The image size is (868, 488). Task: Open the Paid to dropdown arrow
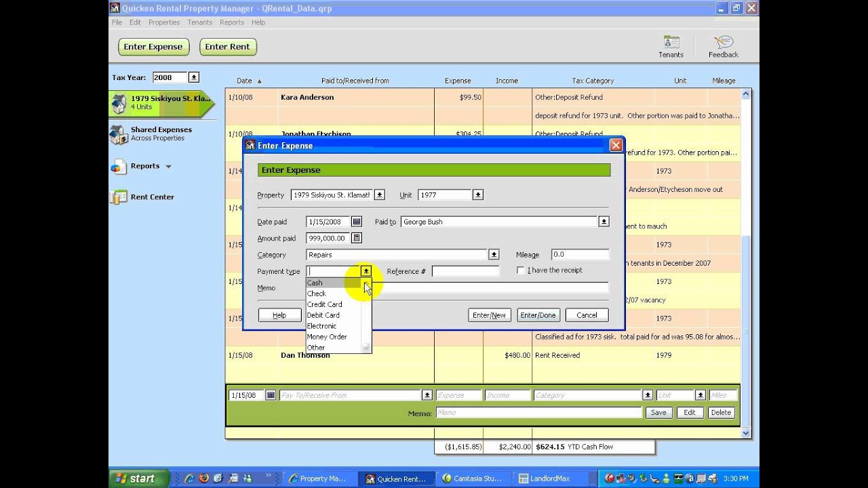click(x=604, y=222)
